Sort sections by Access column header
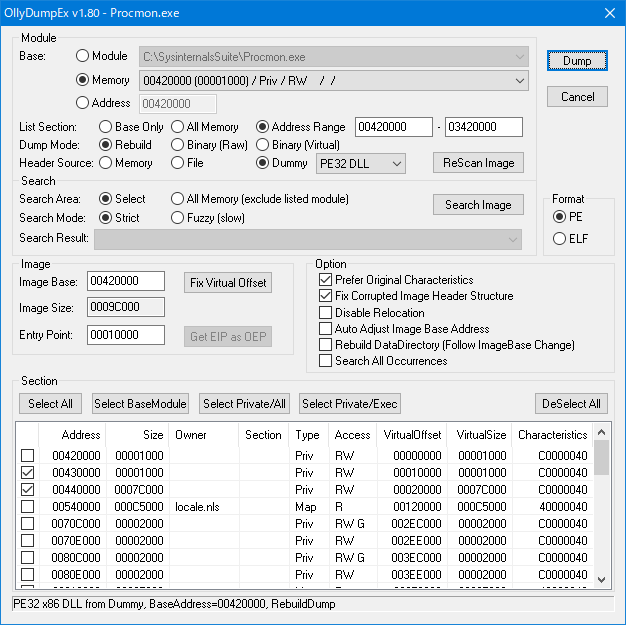Image resolution: width=626 pixels, height=625 pixels. (x=353, y=435)
